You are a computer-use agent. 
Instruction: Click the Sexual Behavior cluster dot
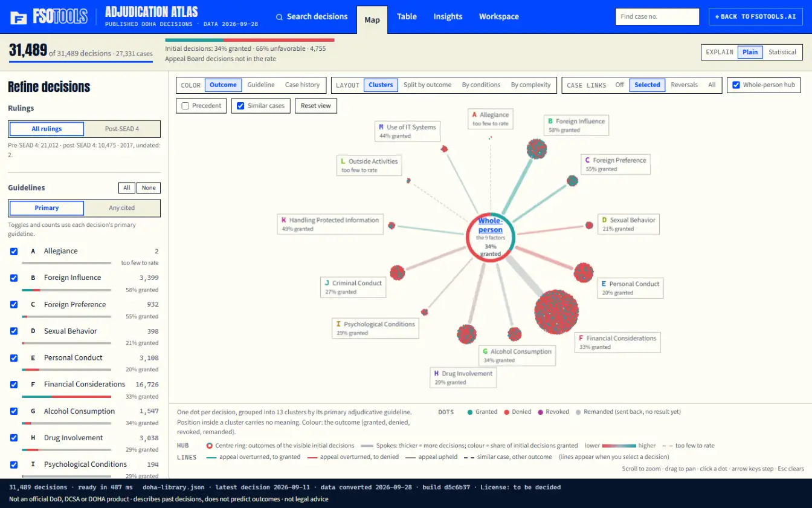(589, 225)
